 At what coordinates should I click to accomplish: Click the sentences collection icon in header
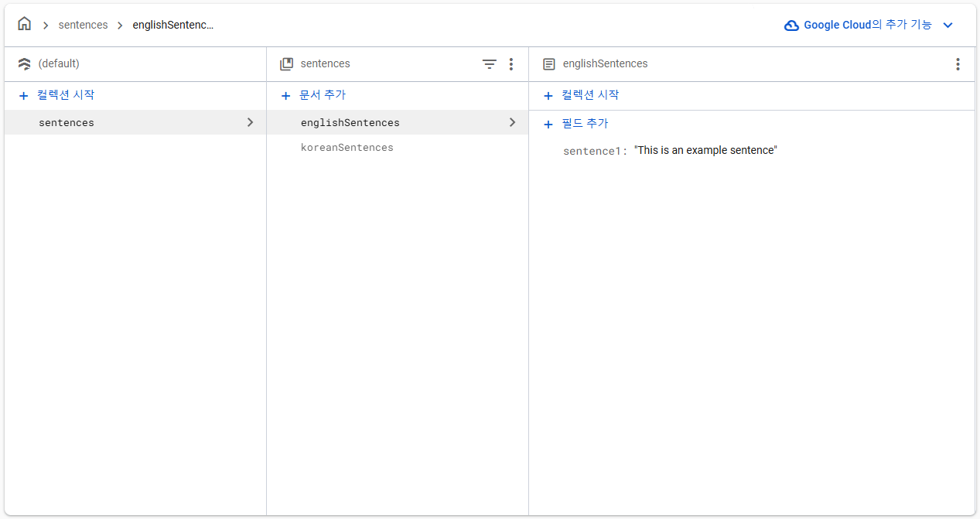click(x=286, y=64)
